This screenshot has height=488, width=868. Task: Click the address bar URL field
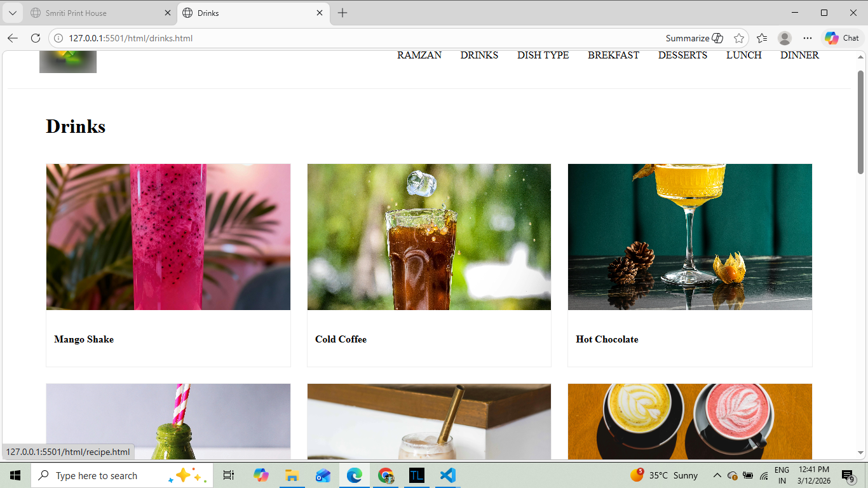pyautogui.click(x=318, y=38)
